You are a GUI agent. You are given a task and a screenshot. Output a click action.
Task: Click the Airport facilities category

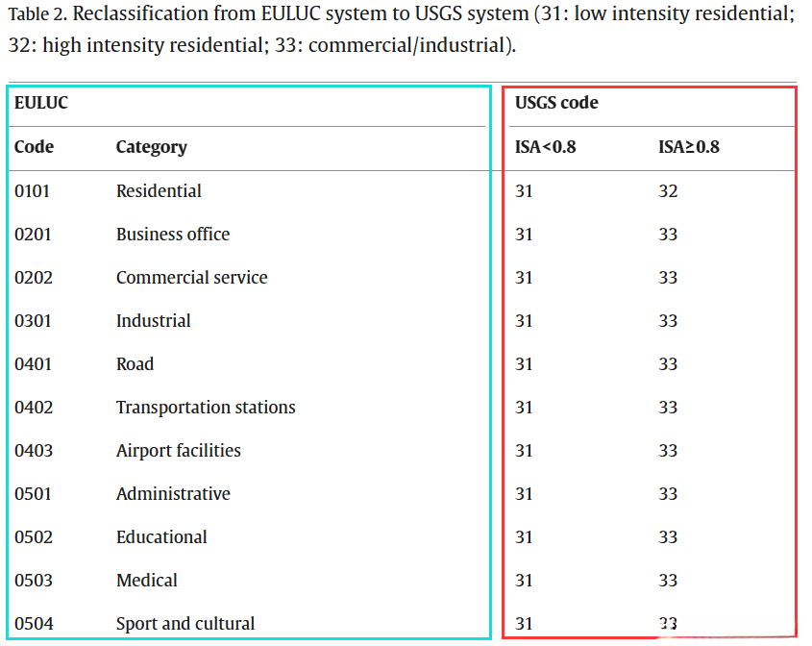(x=178, y=451)
